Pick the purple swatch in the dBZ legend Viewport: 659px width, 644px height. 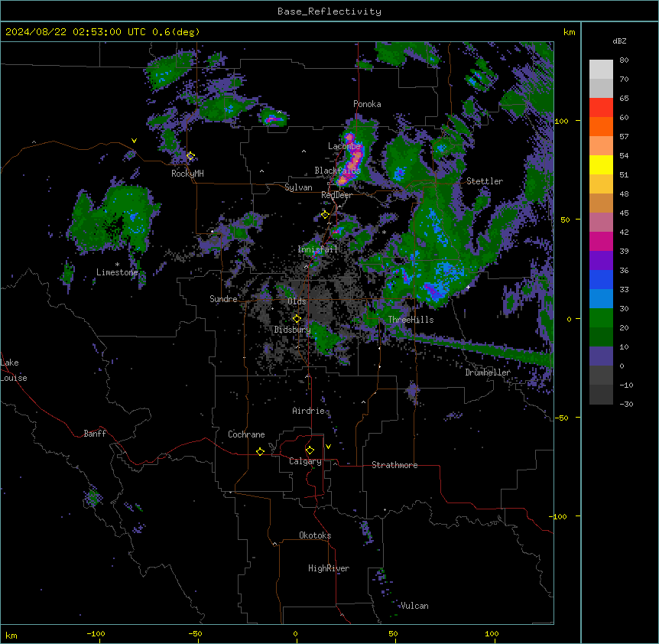[x=601, y=260]
